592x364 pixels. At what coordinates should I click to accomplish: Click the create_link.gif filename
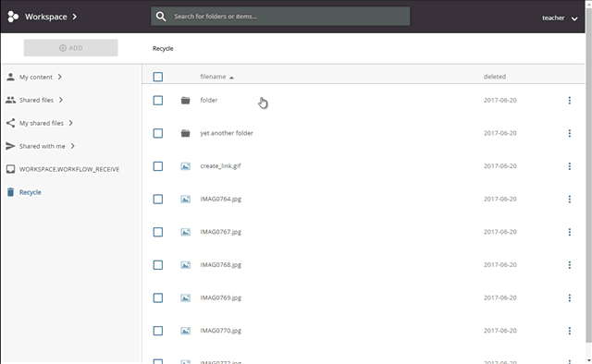pyautogui.click(x=220, y=166)
